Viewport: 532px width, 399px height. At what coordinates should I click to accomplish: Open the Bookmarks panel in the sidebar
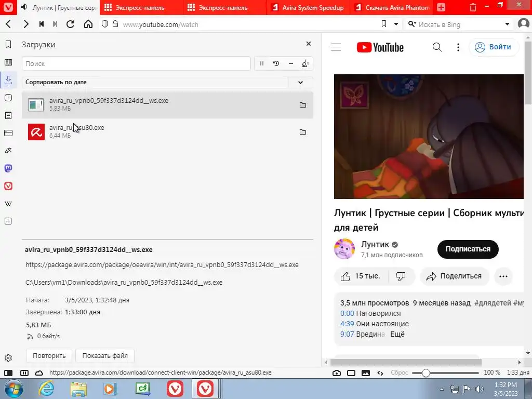[x=8, y=45]
